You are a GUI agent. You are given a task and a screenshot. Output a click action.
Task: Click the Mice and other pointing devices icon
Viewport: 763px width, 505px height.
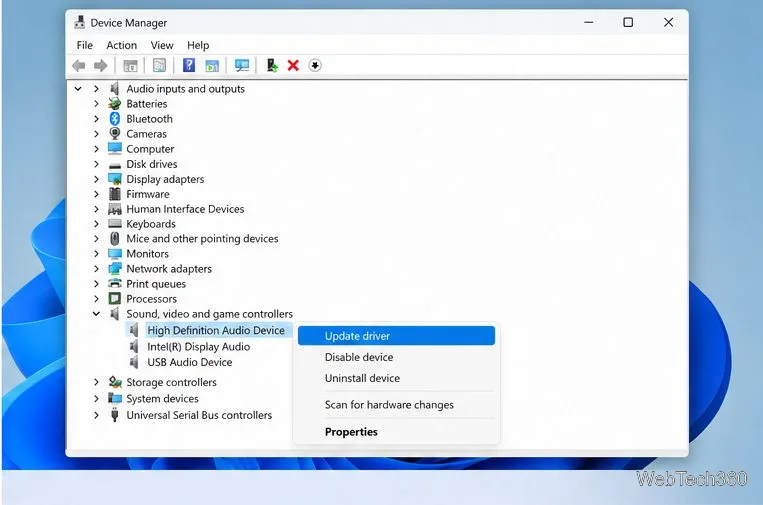115,238
